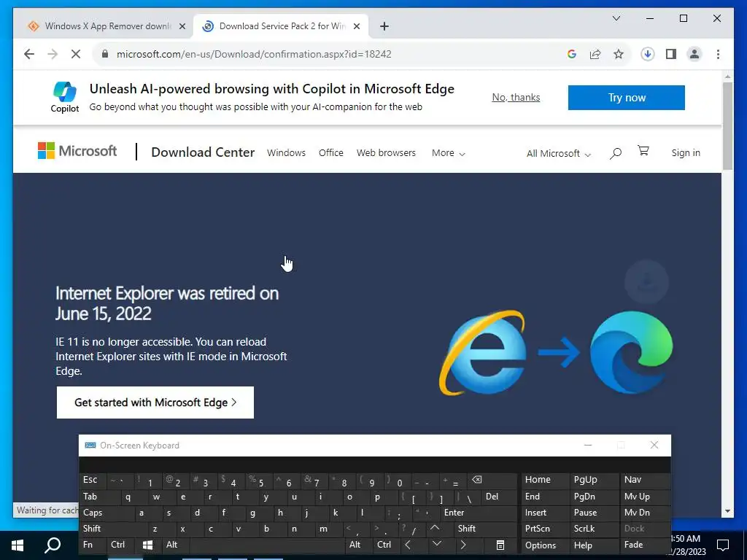
Task: Click the Internet Explorer logo image
Action: [483, 352]
